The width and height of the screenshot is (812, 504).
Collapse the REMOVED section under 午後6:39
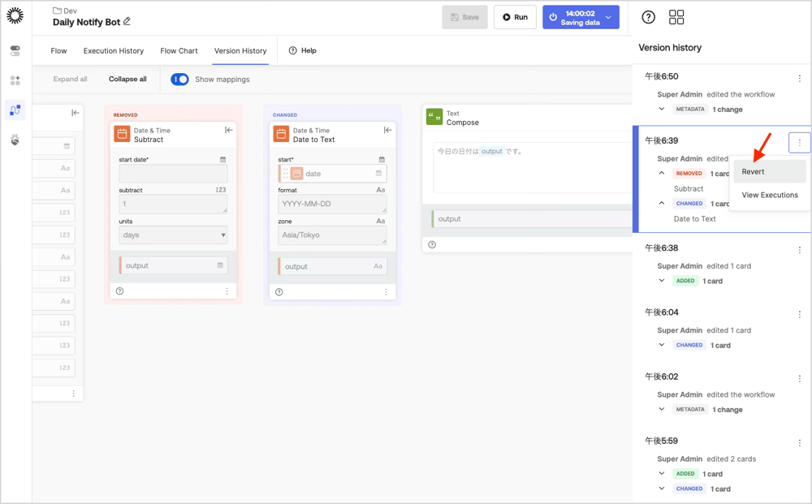(661, 173)
